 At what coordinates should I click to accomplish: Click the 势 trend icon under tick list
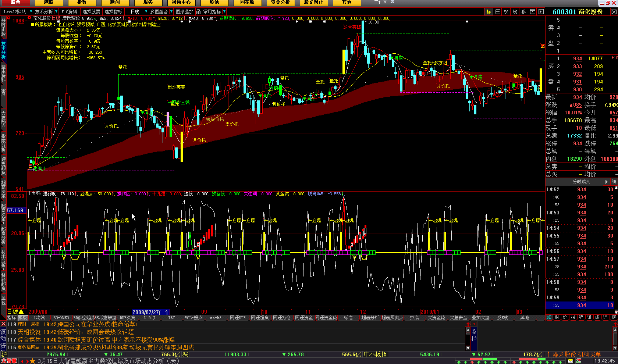click(x=581, y=317)
